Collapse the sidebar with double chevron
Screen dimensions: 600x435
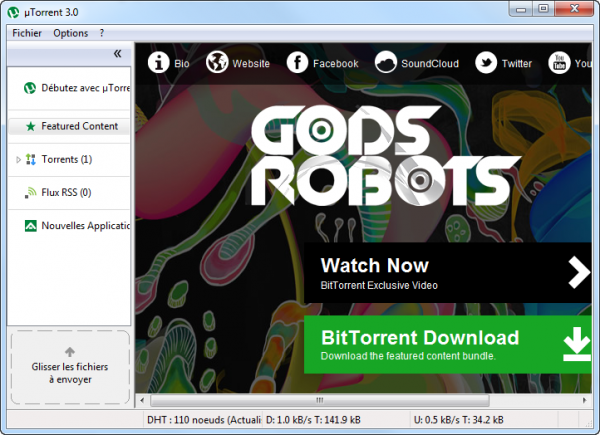[117, 54]
